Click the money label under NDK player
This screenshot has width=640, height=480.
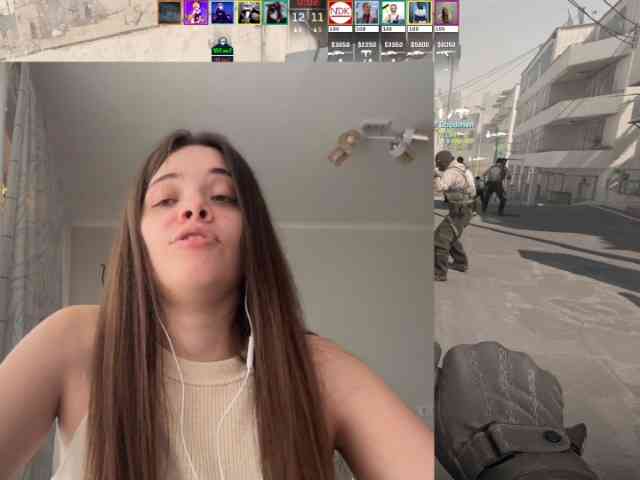[340, 44]
